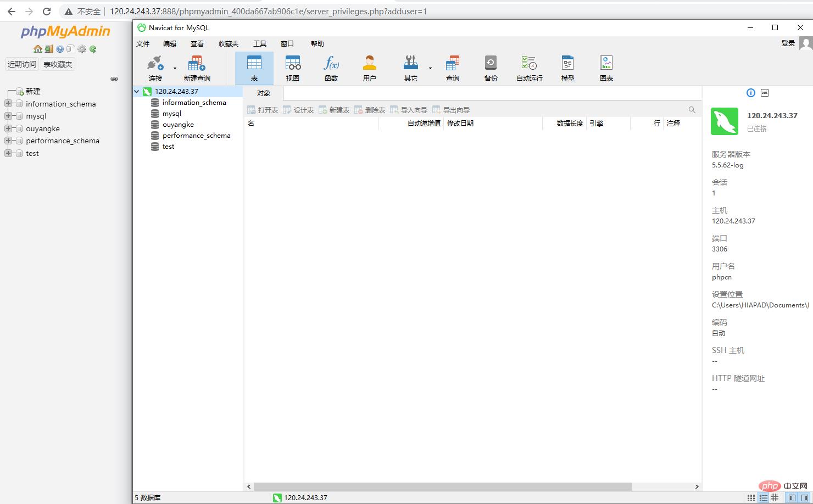813x504 pixels.
Task: Open the Backup (备份) tool
Action: pos(491,68)
